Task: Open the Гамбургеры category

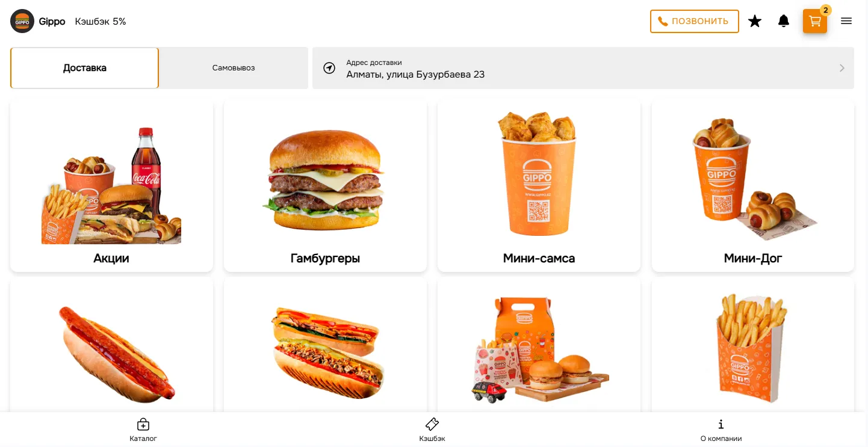Action: coord(325,186)
